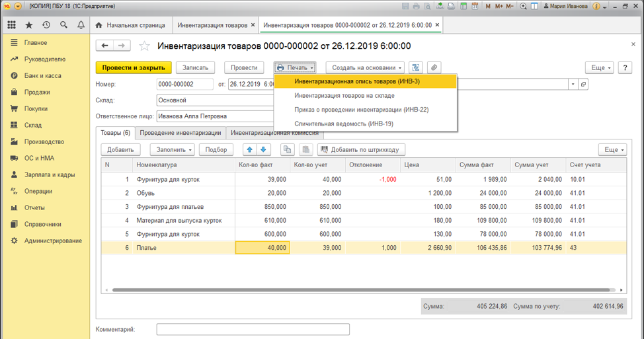Click the Комментарий input field
644x339 pixels.
tap(253, 329)
